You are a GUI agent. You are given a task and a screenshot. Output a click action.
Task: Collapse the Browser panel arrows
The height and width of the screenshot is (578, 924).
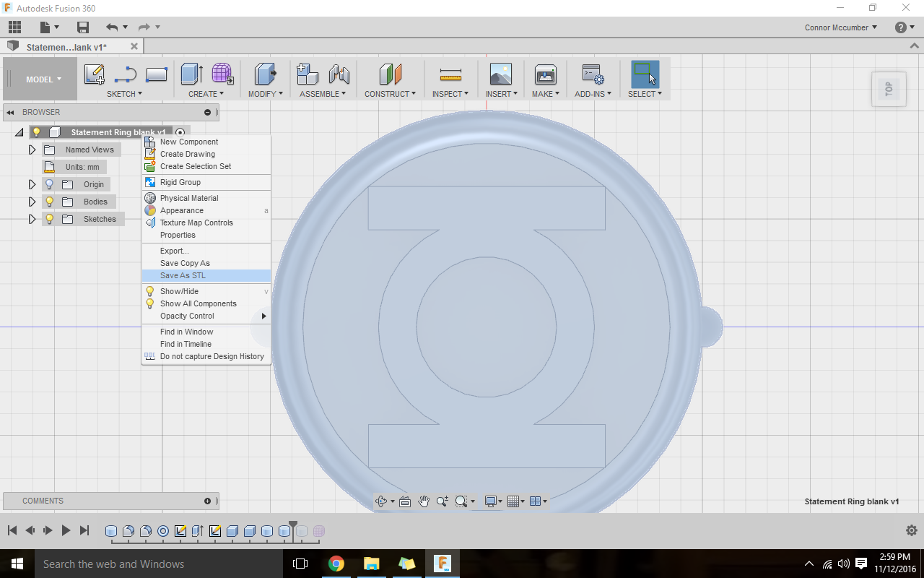11,112
